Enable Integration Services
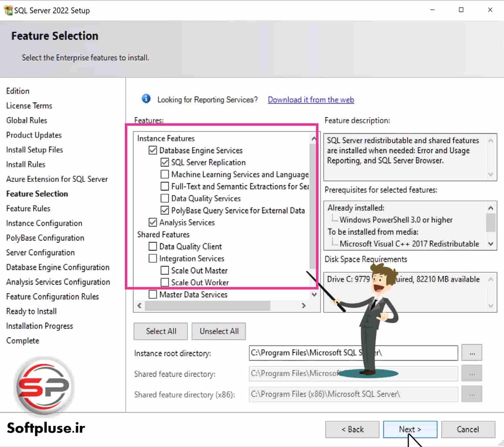The image size is (504, 447). point(153,258)
